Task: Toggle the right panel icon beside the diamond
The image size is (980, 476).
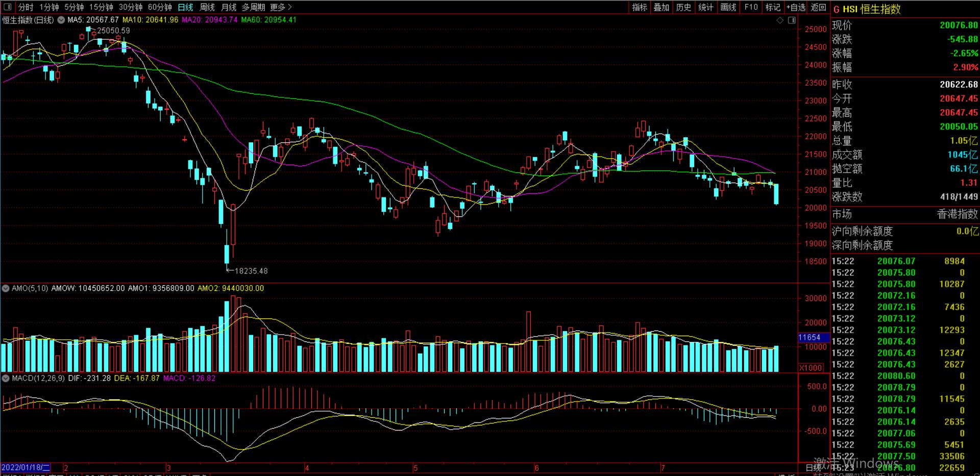Action: [x=792, y=20]
